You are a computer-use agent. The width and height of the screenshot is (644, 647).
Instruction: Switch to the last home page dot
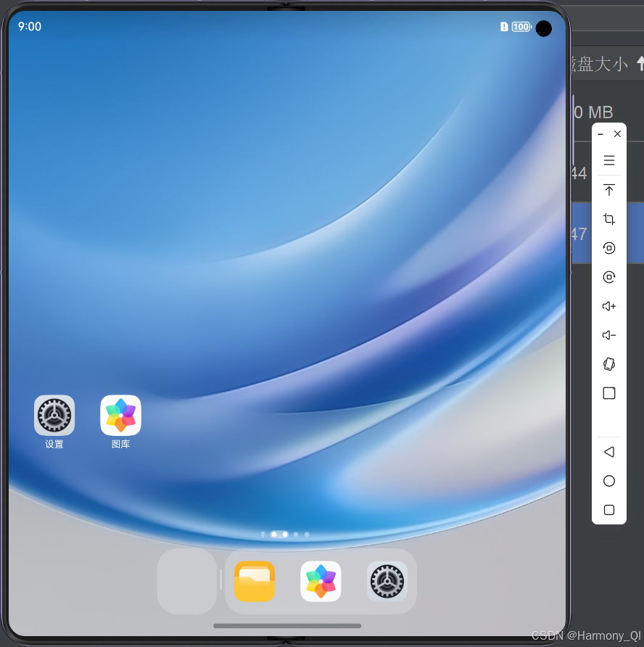point(307,535)
